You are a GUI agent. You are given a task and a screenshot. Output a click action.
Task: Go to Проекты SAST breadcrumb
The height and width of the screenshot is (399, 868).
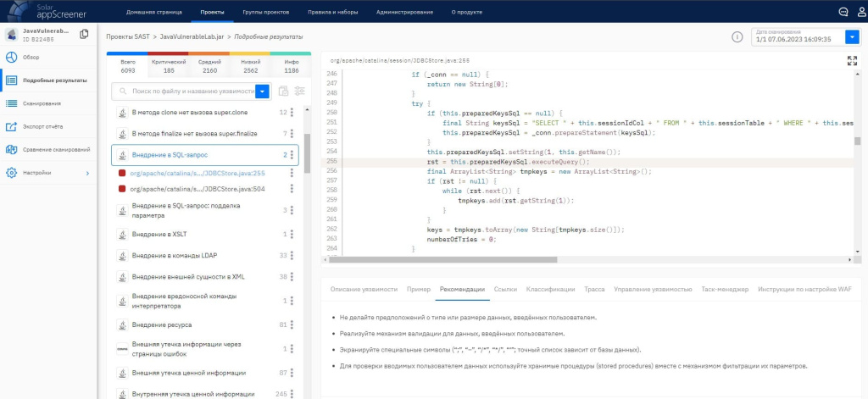[127, 37]
